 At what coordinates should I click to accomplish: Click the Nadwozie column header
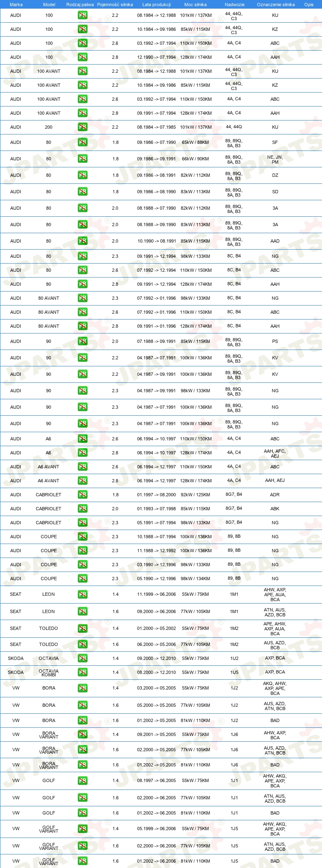coord(235,5)
